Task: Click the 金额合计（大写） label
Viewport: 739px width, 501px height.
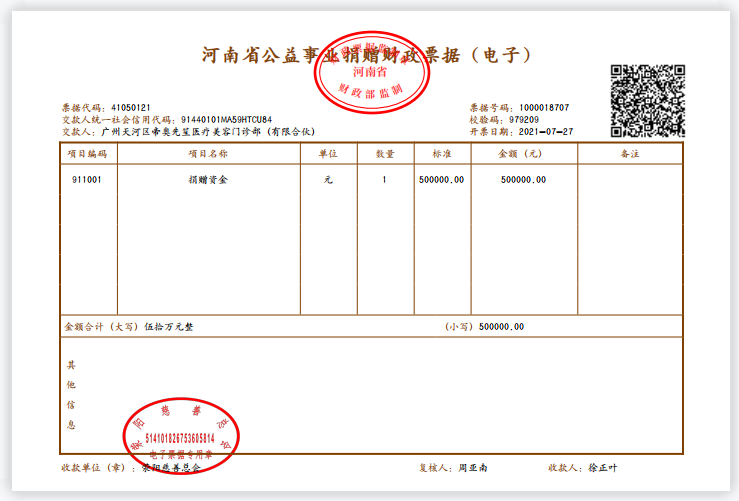Action: (102, 327)
